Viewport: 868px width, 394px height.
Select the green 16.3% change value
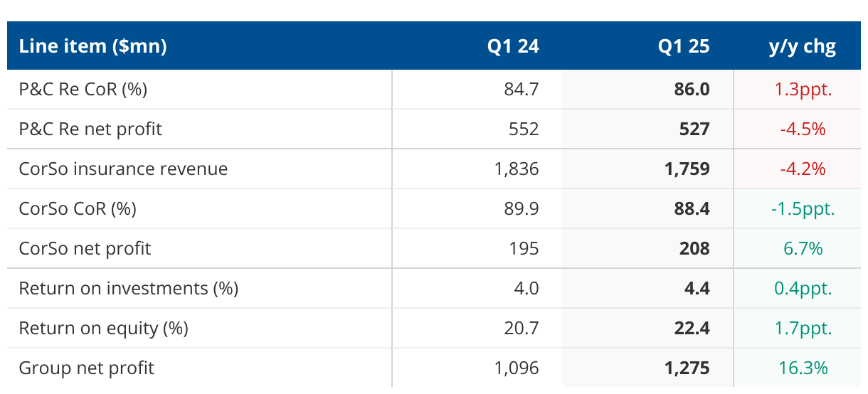pyautogui.click(x=803, y=368)
